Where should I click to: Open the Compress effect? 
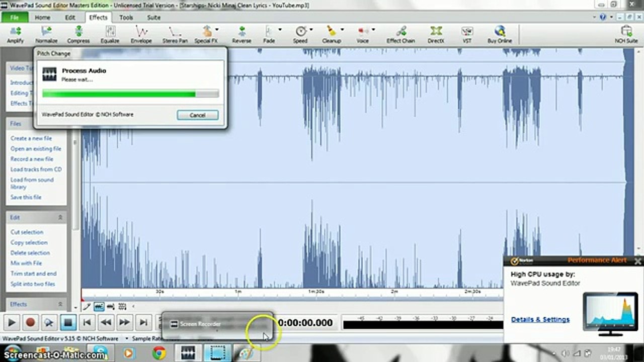pyautogui.click(x=78, y=34)
